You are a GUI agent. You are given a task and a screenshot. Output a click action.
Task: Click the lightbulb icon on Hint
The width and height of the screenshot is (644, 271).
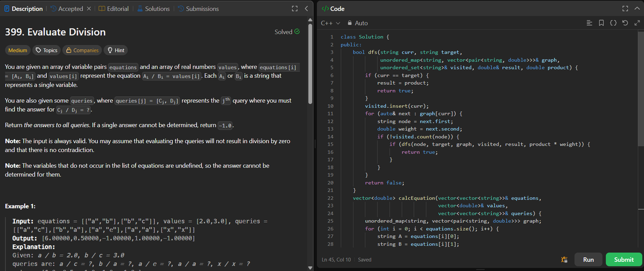click(109, 50)
